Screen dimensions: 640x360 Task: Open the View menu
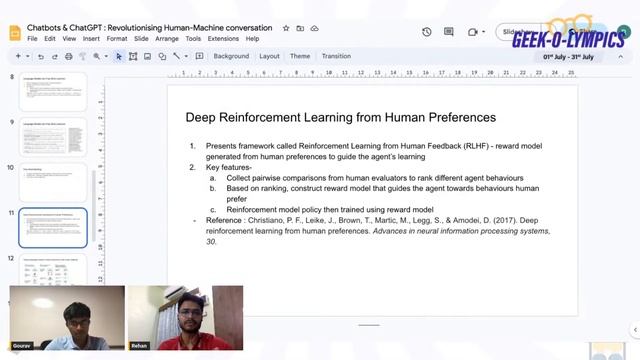click(x=69, y=39)
